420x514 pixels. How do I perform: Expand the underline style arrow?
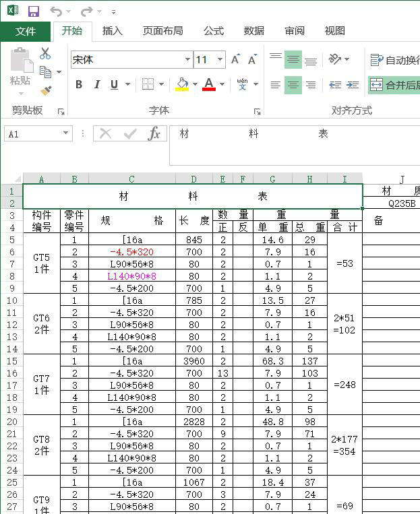coord(127,85)
